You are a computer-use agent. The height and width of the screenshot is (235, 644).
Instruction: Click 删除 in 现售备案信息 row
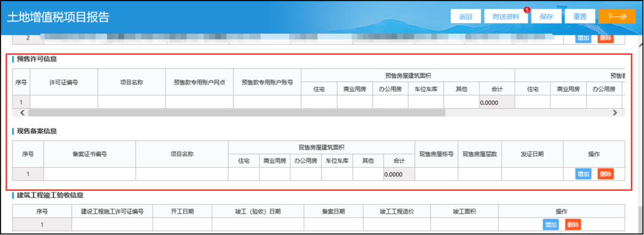tap(605, 174)
